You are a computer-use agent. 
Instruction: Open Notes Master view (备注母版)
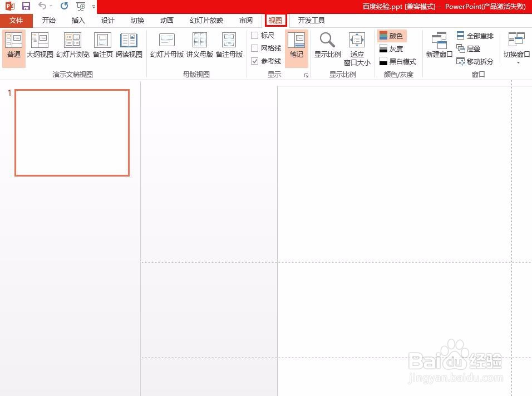click(x=228, y=46)
